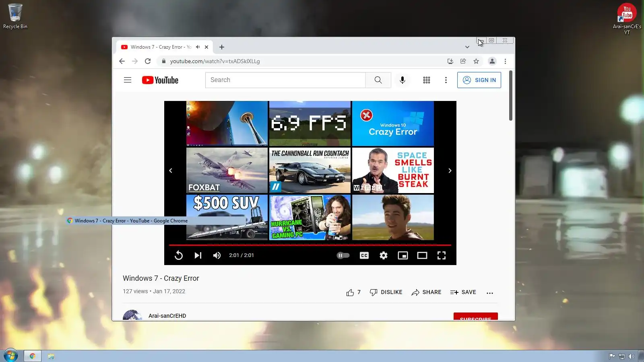The height and width of the screenshot is (362, 644).
Task: Open Chrome's three-dot menu
Action: tap(505, 61)
